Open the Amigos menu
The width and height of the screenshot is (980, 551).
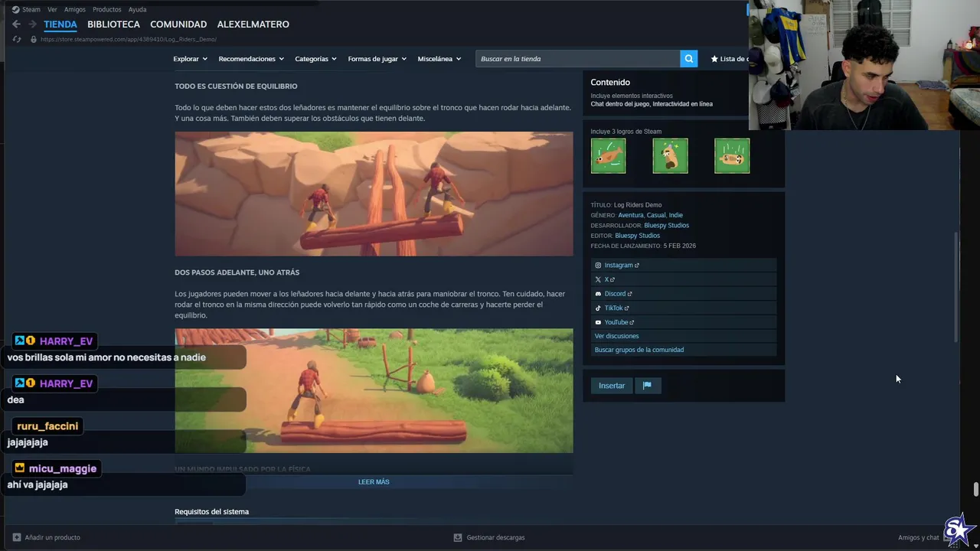75,9
